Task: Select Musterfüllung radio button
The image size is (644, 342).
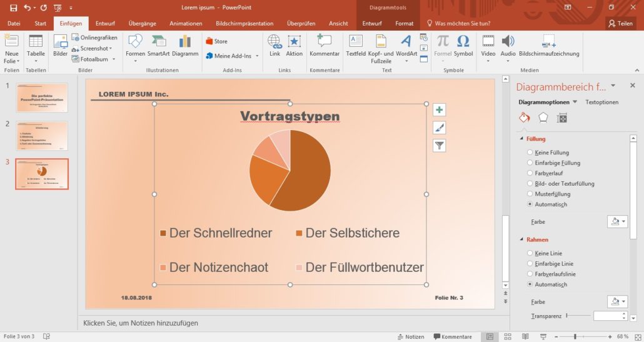Action: pos(530,194)
